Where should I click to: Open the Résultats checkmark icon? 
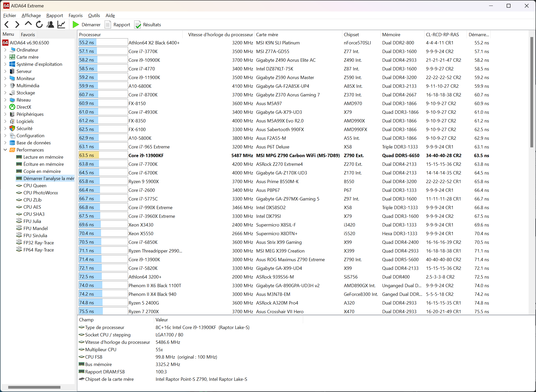pos(138,25)
